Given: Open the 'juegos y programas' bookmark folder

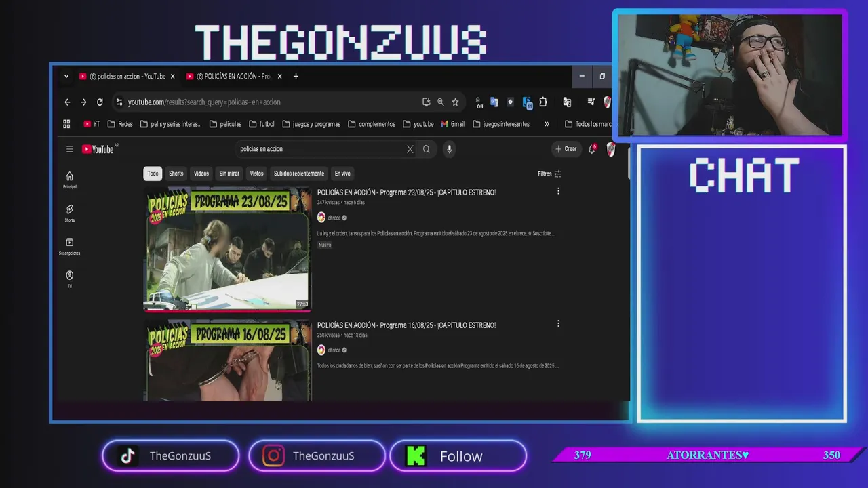Looking at the screenshot, I should tap(311, 124).
